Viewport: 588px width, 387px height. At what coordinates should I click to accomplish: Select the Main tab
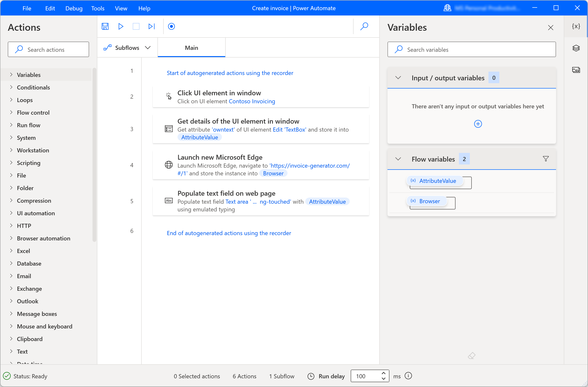[x=192, y=47]
